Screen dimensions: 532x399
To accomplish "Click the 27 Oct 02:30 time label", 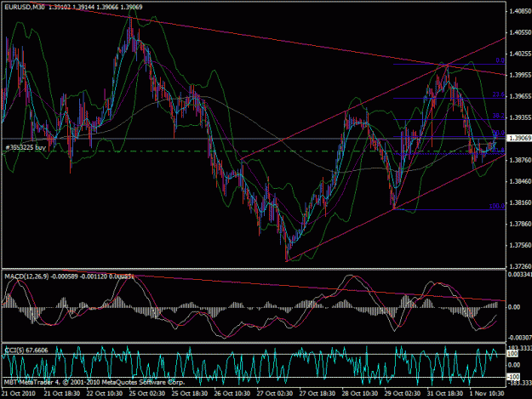I will pos(274,394).
